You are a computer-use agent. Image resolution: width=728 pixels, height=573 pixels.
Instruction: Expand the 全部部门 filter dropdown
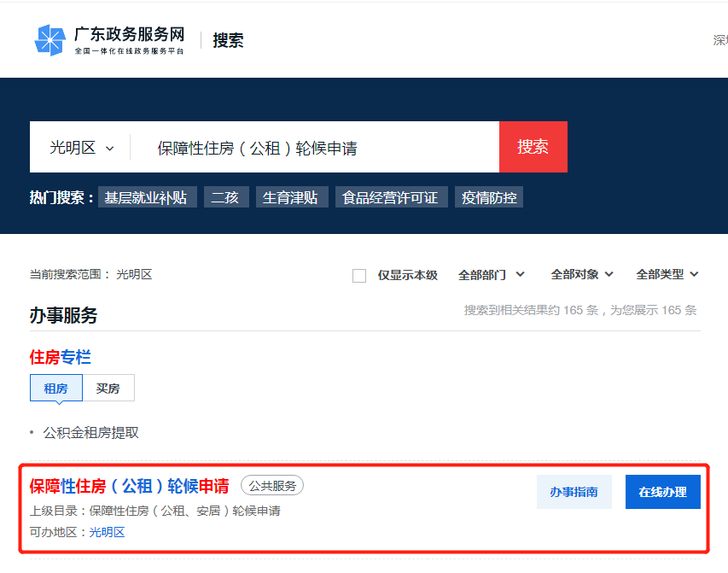pos(492,274)
